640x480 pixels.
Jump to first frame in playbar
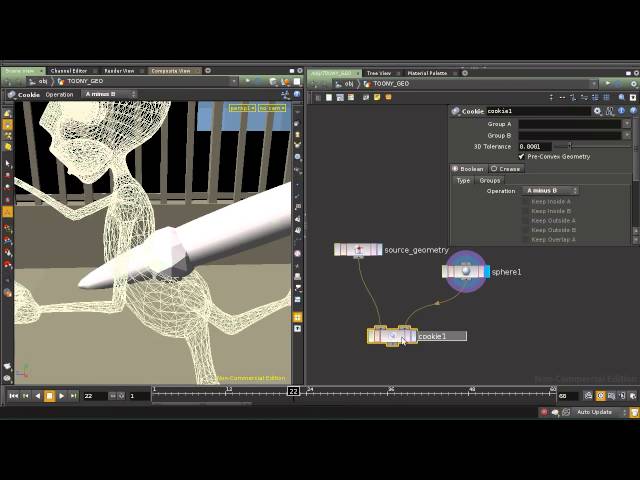(x=13, y=396)
